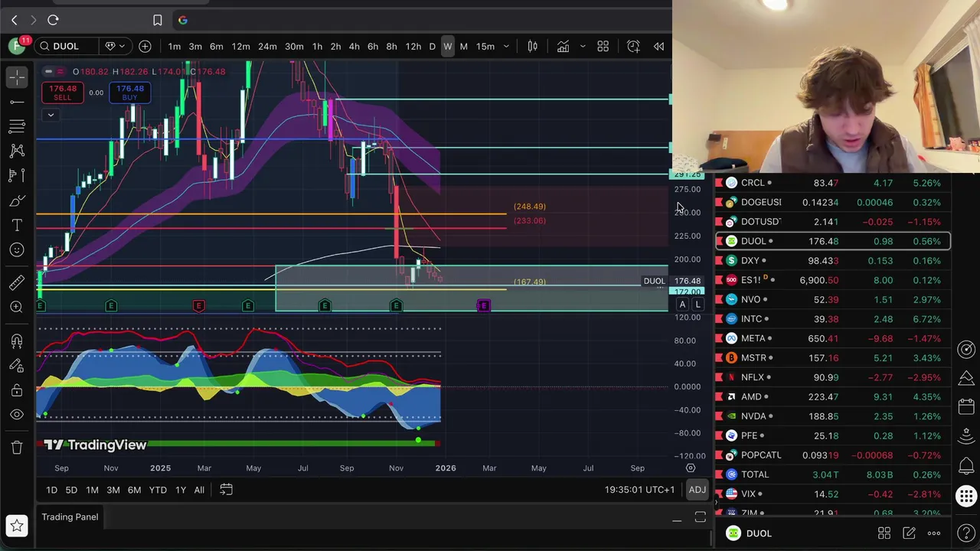Reload the page with the refresh icon

click(53, 20)
